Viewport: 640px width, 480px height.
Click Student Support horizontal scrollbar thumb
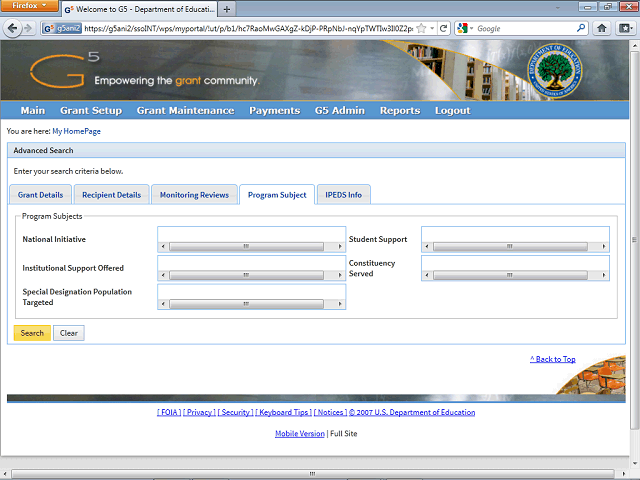pos(510,247)
